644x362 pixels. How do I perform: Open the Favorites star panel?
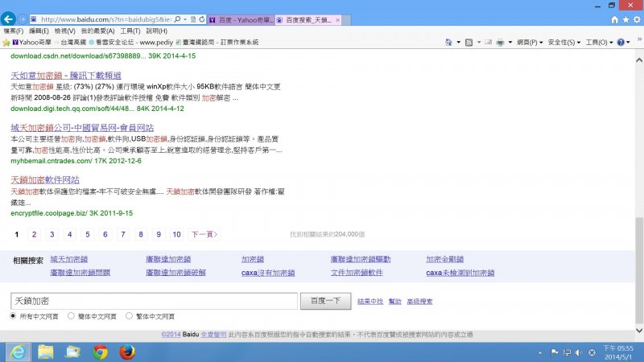[625, 19]
